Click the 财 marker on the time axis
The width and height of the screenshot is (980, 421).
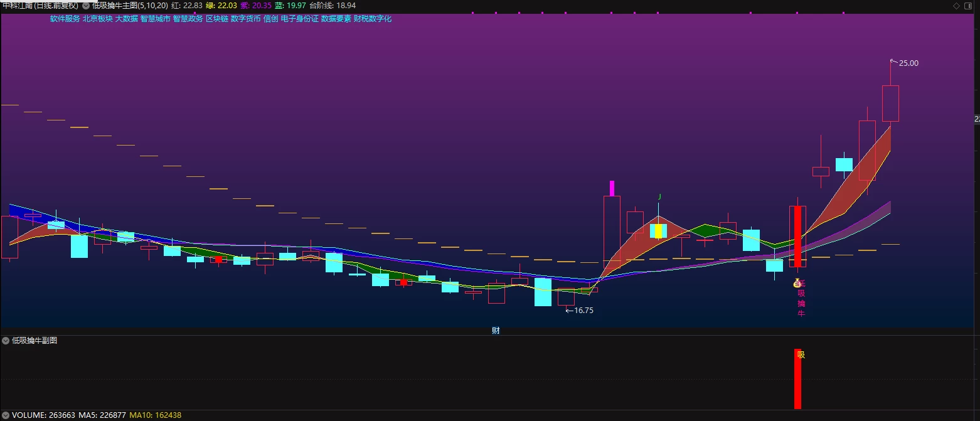496,331
